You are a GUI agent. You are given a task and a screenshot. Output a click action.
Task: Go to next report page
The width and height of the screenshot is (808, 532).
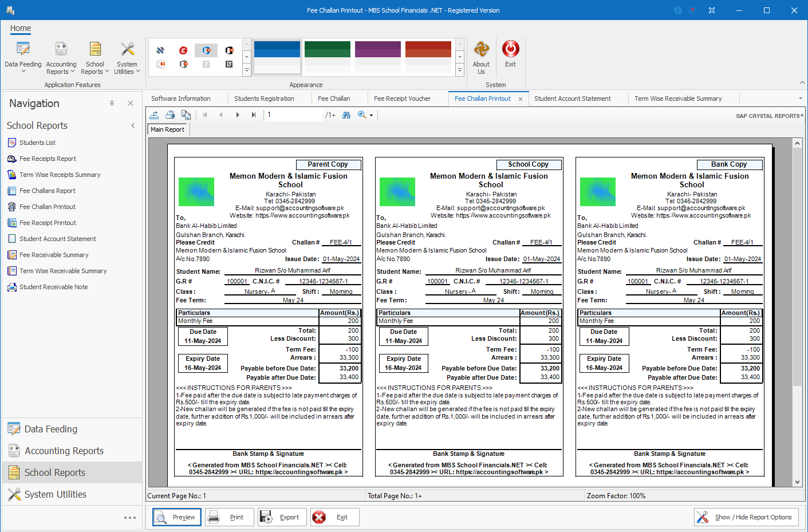tap(238, 115)
